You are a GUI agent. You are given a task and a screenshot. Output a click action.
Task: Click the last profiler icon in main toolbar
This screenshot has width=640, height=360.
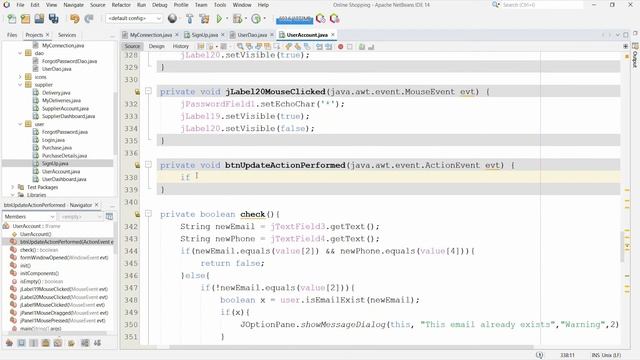335,18
